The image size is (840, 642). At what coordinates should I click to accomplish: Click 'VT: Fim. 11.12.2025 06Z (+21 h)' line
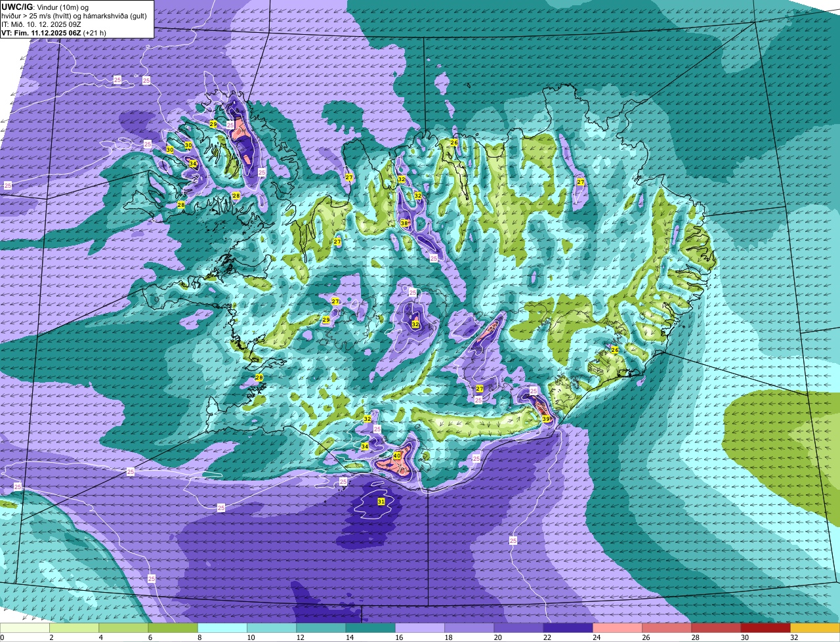tap(52, 32)
